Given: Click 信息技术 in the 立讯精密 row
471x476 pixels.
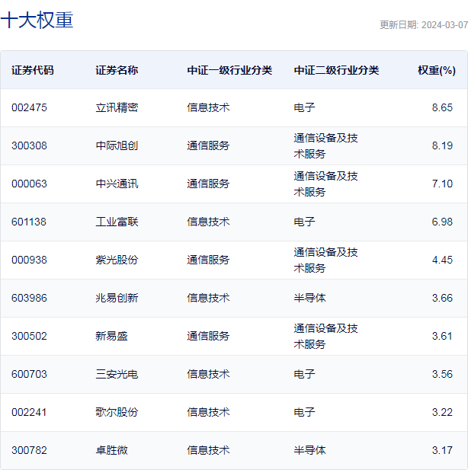Looking at the screenshot, I should pyautogui.click(x=208, y=107).
